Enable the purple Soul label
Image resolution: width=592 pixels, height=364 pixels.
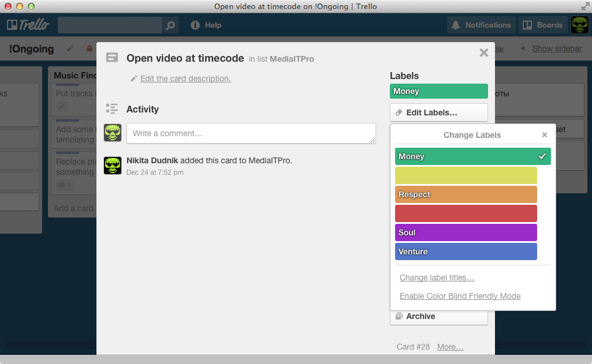466,232
